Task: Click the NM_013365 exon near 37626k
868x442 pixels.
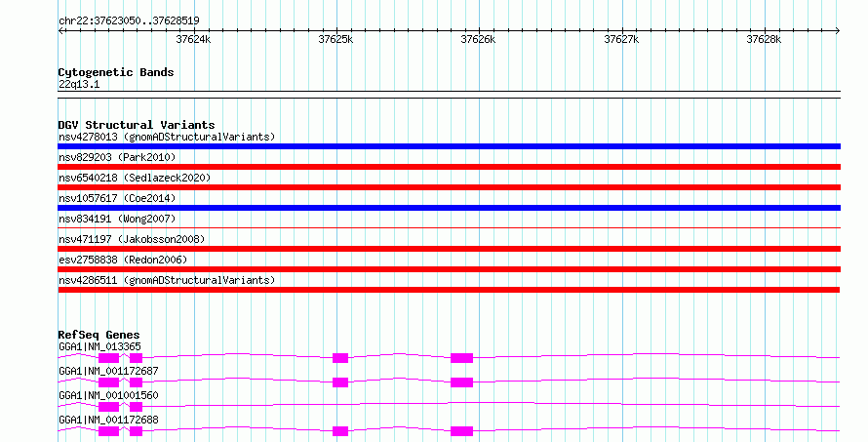Action: click(x=461, y=358)
